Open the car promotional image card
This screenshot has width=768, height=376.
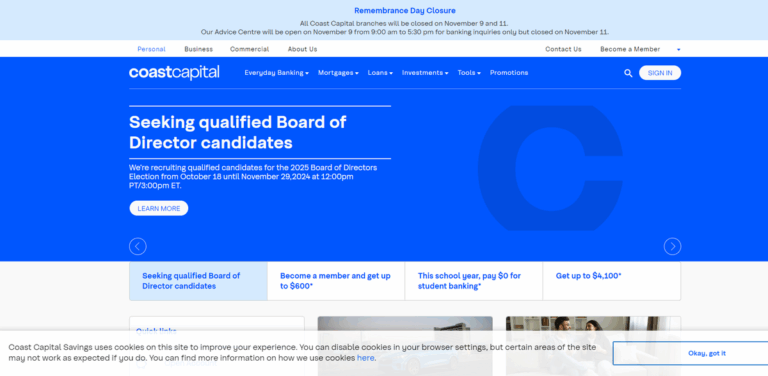(x=405, y=346)
